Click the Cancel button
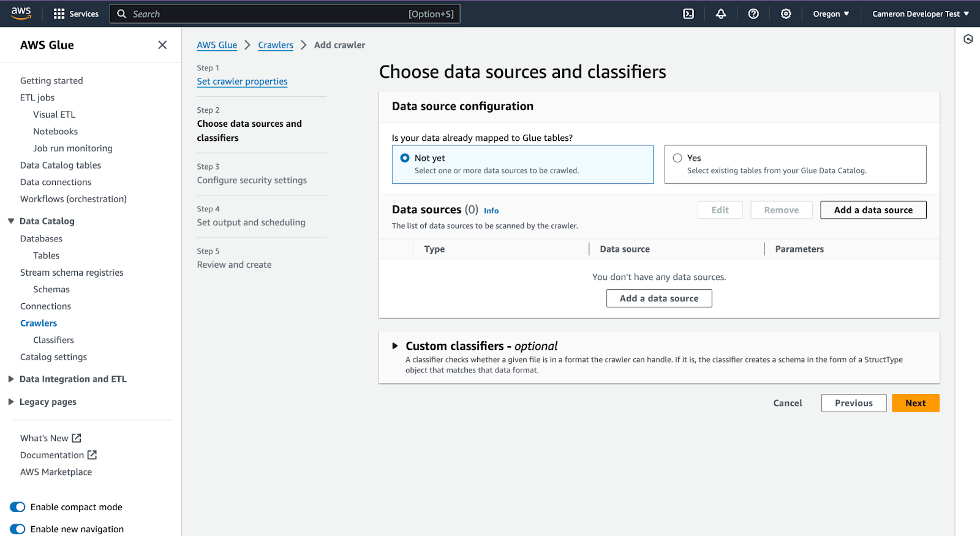This screenshot has width=980, height=536. [788, 403]
